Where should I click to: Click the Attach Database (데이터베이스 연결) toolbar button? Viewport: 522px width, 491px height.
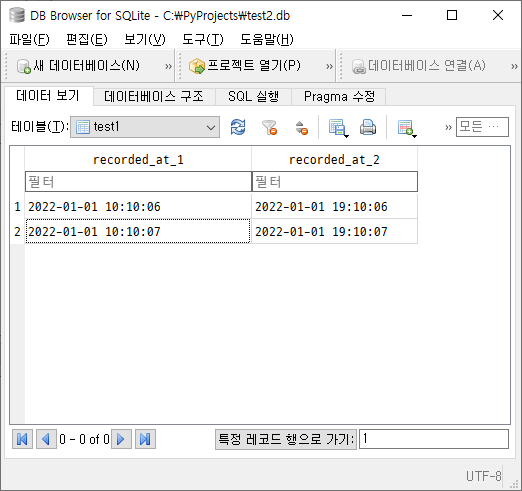(419, 66)
